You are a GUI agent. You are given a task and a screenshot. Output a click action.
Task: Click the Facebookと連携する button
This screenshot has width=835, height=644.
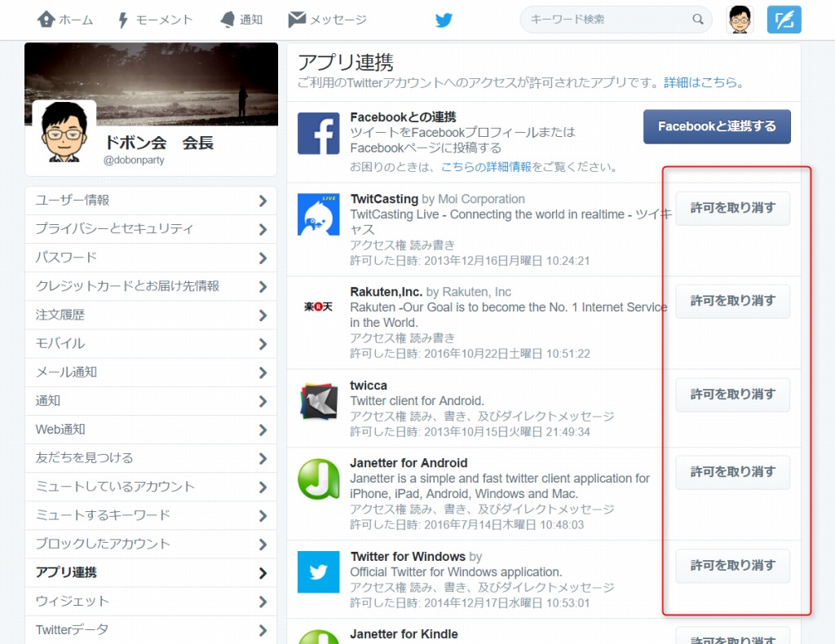[x=717, y=126]
